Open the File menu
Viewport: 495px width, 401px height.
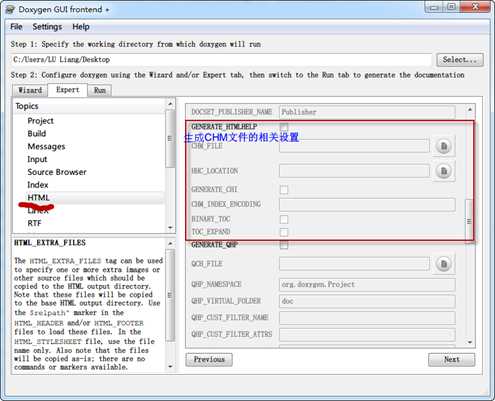(16, 27)
